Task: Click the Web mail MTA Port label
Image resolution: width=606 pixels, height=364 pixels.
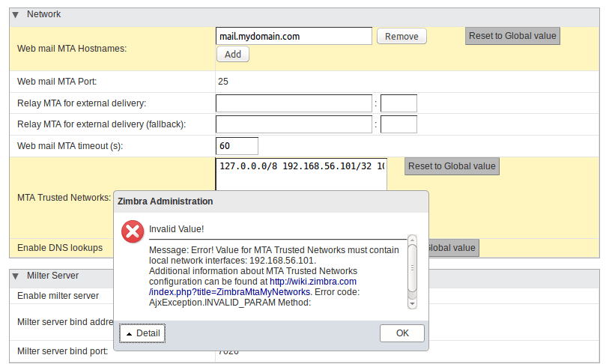Action: 57,82
